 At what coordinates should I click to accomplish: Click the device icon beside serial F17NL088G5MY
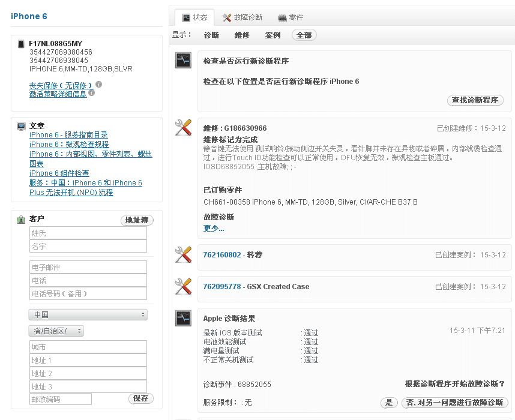coord(21,44)
